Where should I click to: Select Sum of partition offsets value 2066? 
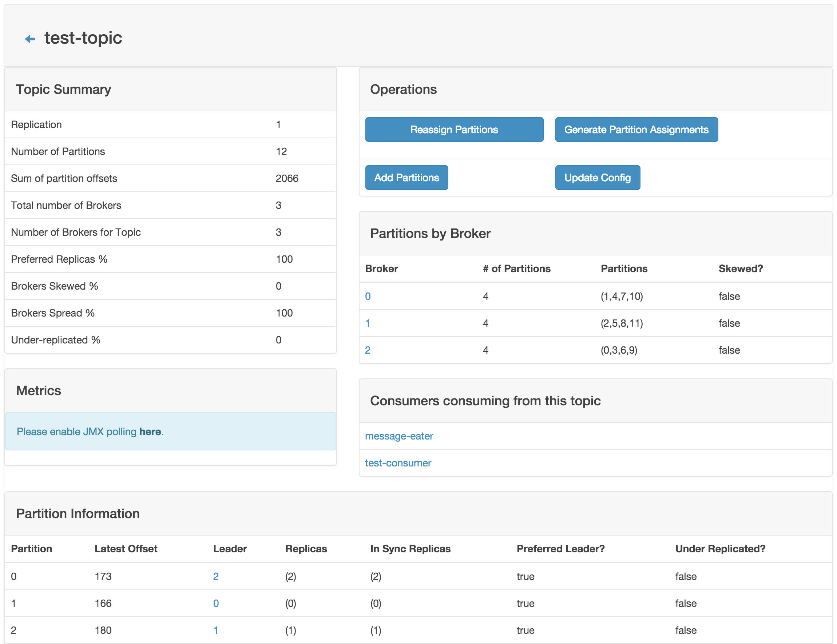pyautogui.click(x=287, y=178)
